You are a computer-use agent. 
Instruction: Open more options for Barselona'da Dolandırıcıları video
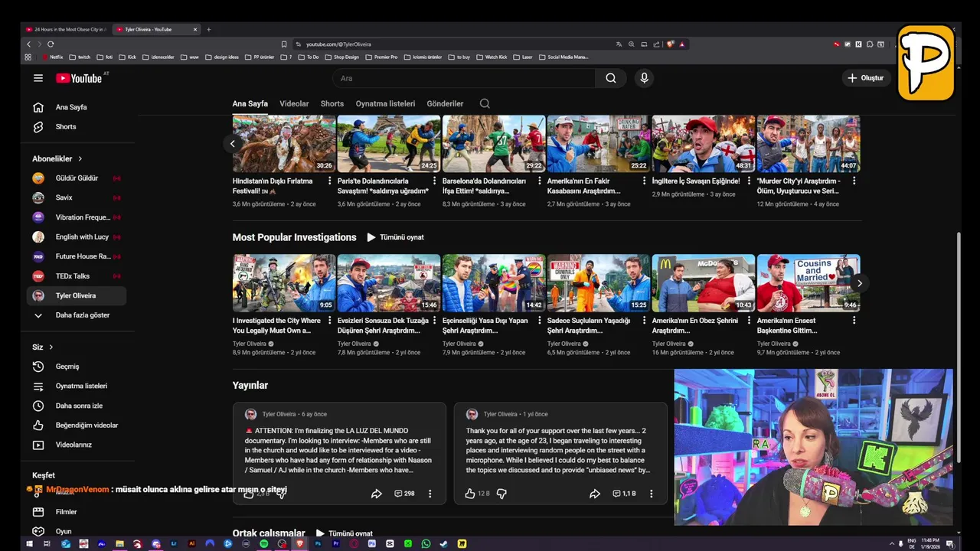coord(539,181)
